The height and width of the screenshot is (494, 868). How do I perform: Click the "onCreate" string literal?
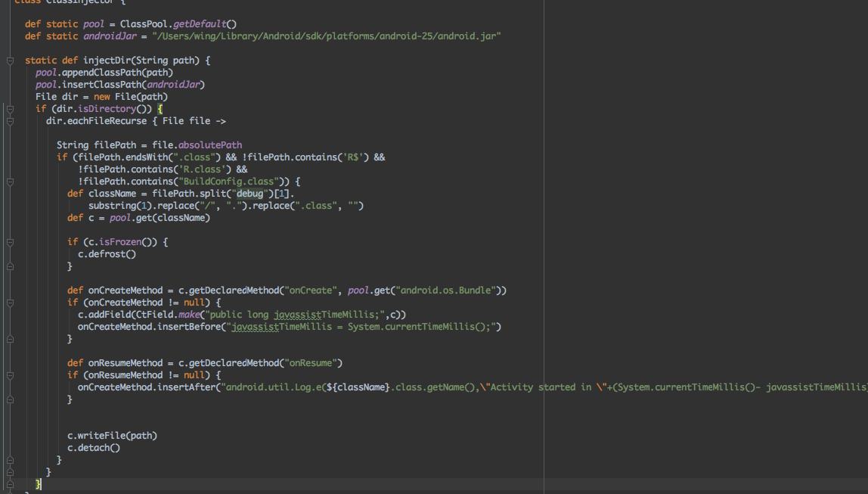click(x=310, y=290)
